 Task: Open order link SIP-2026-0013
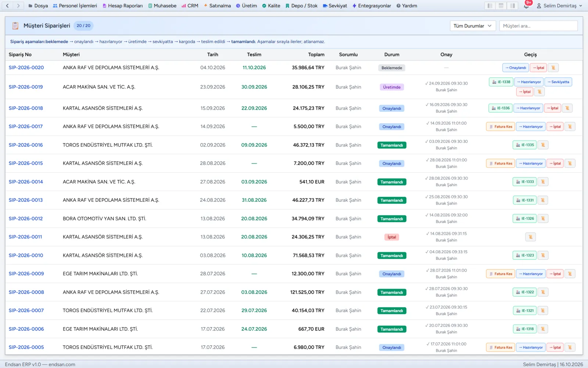coord(26,200)
